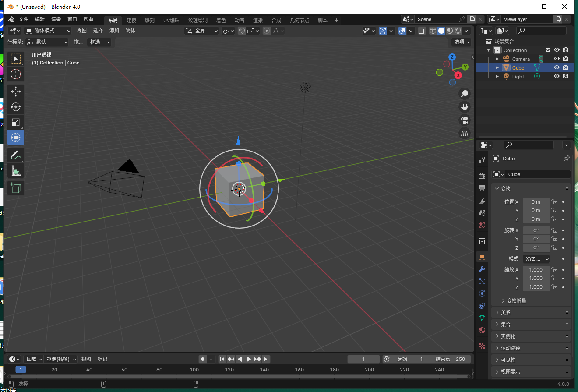Toggle Collection exclude checkbox in outliner
The width and height of the screenshot is (578, 392).
(x=548, y=50)
